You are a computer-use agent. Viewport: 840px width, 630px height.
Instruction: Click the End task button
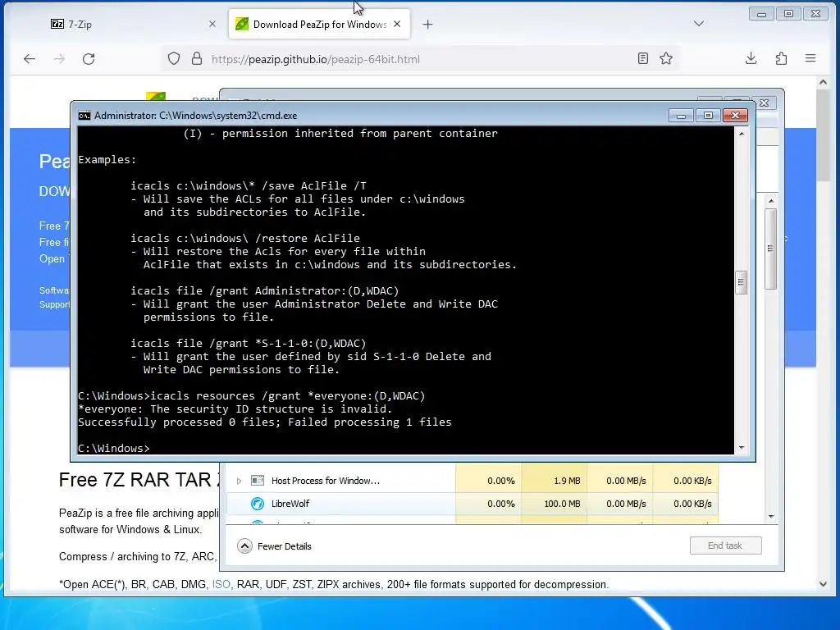pos(725,546)
